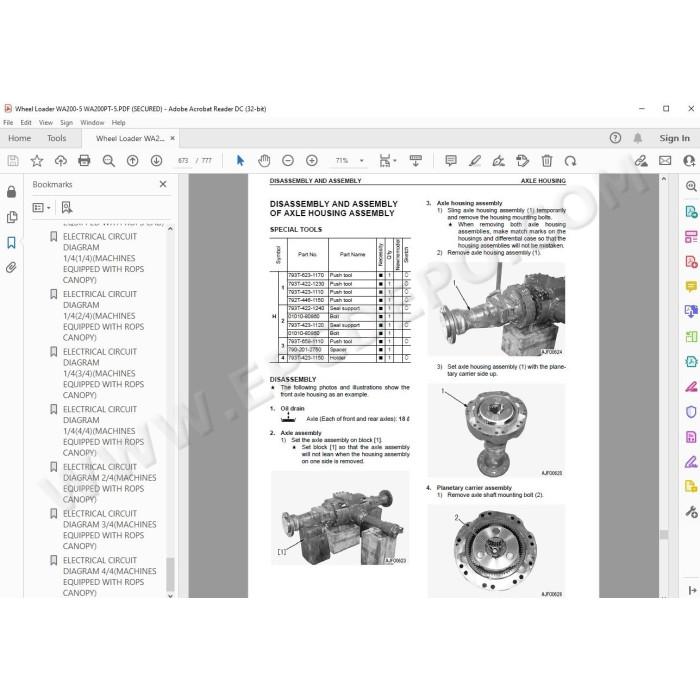This screenshot has width=700, height=700.
Task: Open Find text magnifier icon
Action: click(108, 161)
